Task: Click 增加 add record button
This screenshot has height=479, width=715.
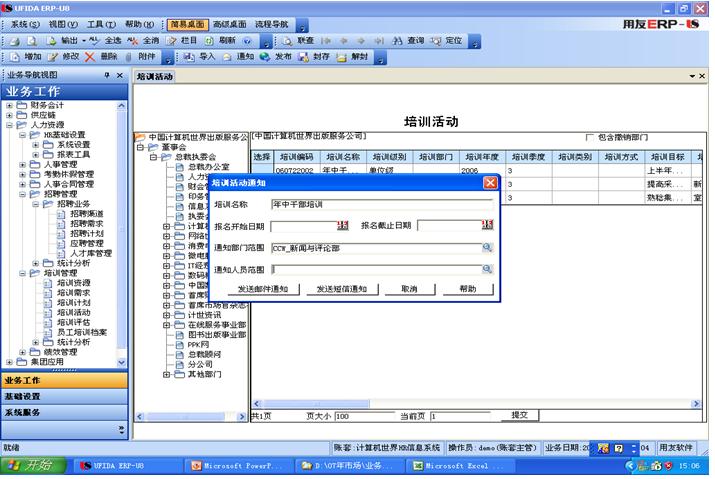Action: (26, 57)
